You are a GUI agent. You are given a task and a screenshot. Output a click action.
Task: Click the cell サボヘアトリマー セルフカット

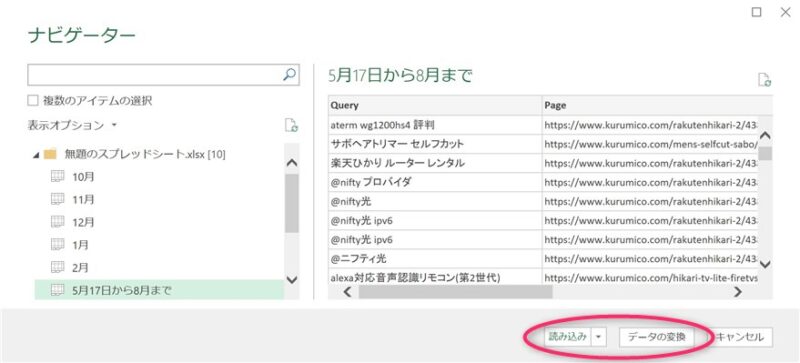435,144
